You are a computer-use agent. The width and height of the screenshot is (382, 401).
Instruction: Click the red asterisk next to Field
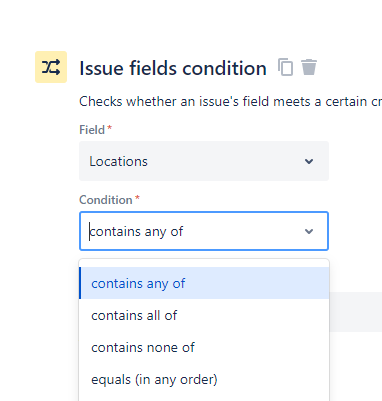click(x=109, y=128)
